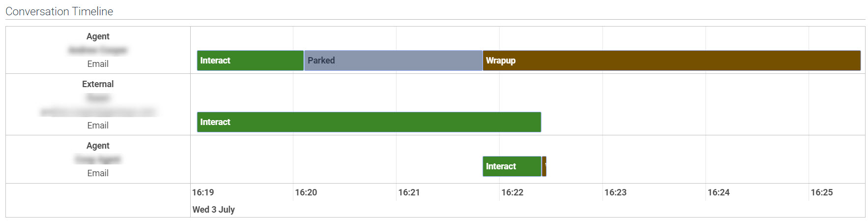The width and height of the screenshot is (868, 221).
Task: Click the 16:20 time axis label
Action: click(x=306, y=192)
